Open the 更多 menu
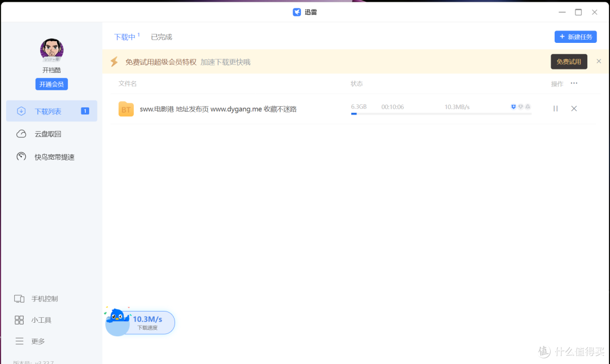The image size is (610, 364). pos(38,341)
